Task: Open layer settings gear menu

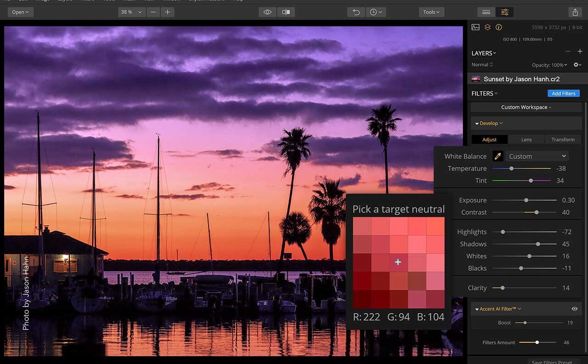Action: 577,65
